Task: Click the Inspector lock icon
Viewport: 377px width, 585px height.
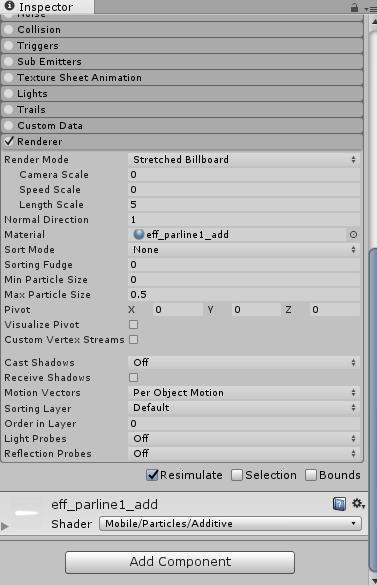Action: click(354, 7)
